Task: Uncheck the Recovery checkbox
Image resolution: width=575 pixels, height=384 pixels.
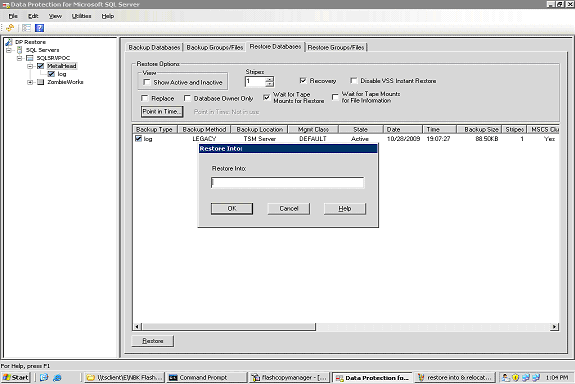Action: coord(303,80)
